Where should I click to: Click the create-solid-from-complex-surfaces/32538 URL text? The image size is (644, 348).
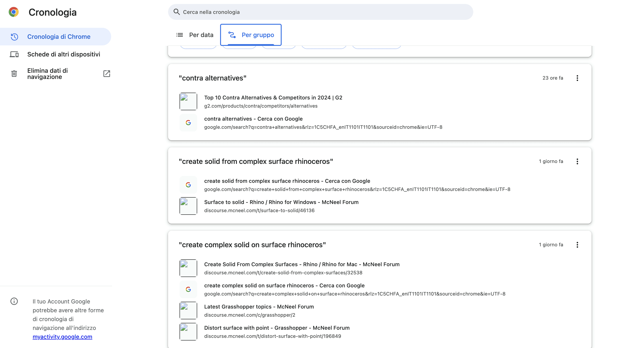tap(283, 273)
